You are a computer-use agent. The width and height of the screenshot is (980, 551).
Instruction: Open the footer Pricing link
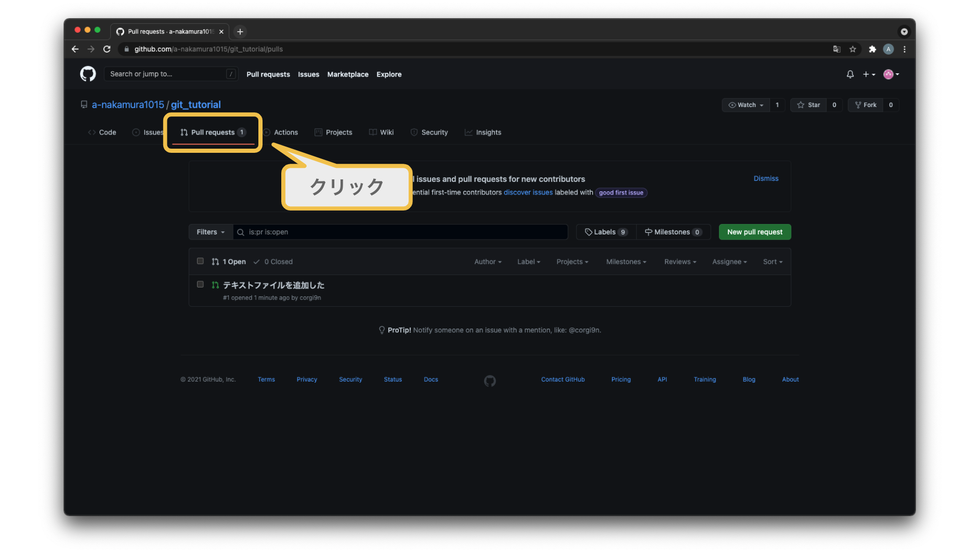tap(621, 379)
